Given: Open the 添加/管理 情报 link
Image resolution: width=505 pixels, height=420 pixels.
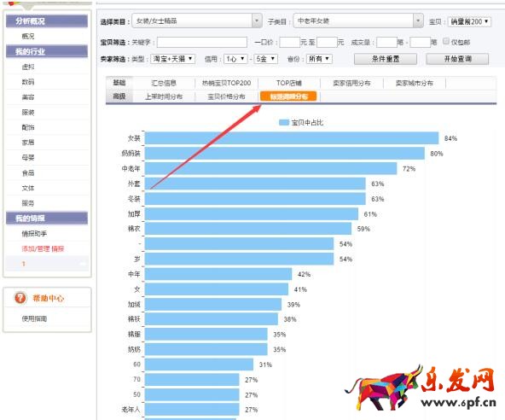Looking at the screenshot, I should [43, 248].
